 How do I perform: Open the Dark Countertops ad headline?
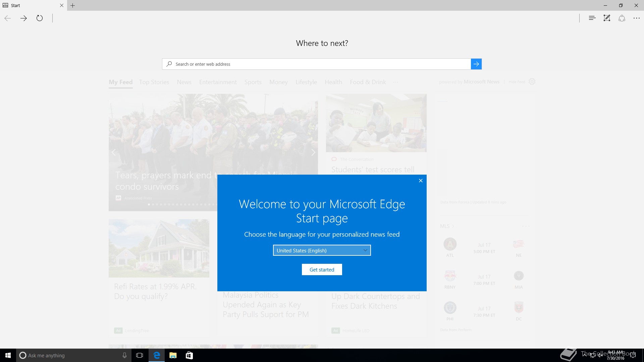pos(376,301)
